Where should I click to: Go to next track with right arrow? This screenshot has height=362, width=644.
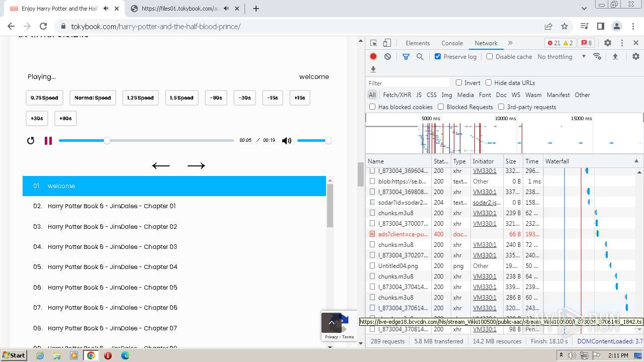196,166
